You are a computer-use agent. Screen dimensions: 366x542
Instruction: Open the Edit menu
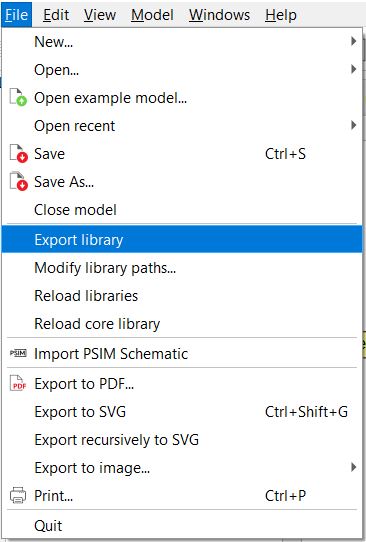[x=56, y=15]
